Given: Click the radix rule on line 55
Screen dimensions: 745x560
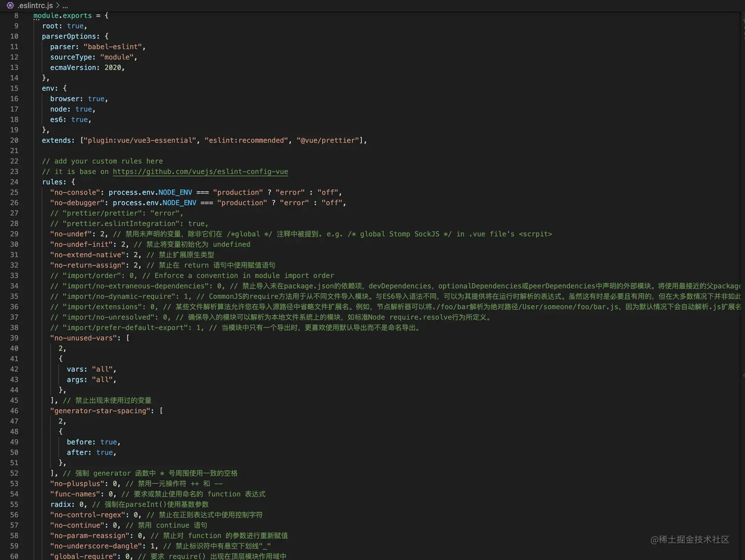Looking at the screenshot, I should click(68, 504).
